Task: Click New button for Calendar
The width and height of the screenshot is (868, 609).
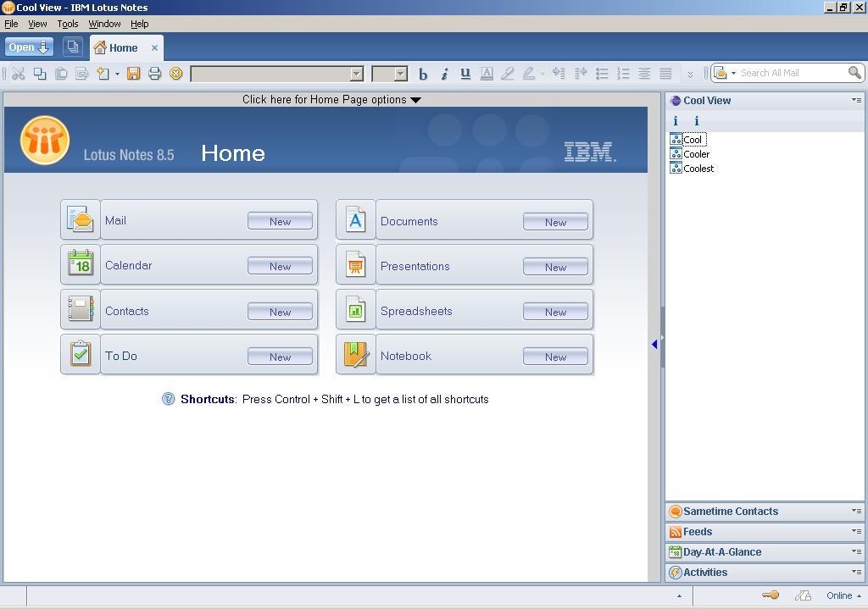Action: coord(280,266)
